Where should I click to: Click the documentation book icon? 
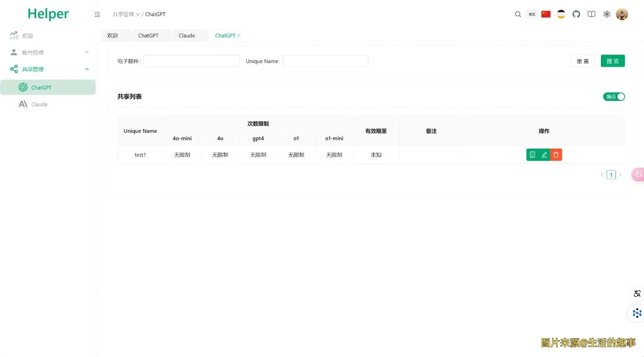(591, 14)
